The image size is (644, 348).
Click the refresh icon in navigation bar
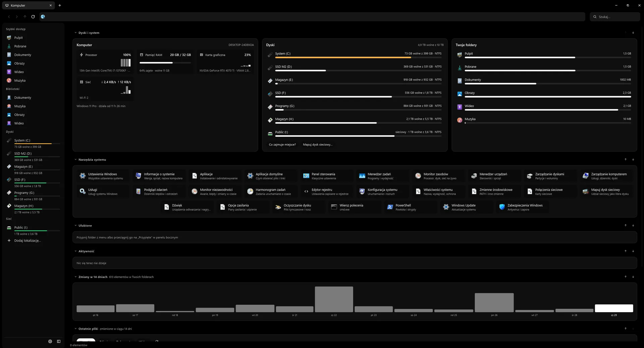tap(33, 17)
